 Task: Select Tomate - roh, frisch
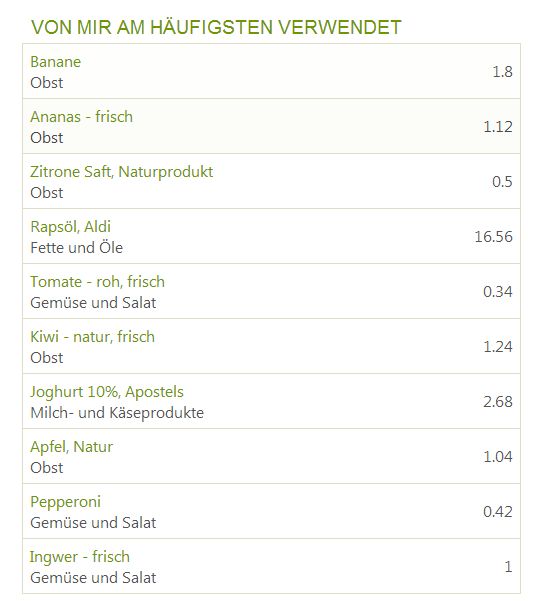(x=97, y=282)
